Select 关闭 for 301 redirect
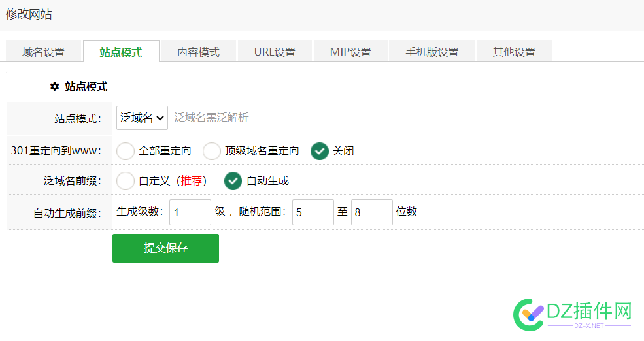Image resolution: width=644 pixels, height=341 pixels. pos(319,151)
